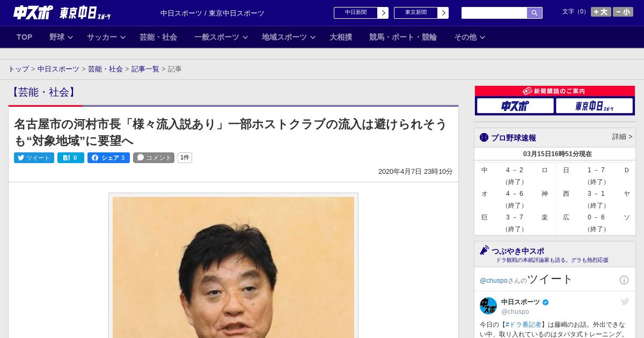Click the arrow next to 東京新聞 button

pos(443,13)
